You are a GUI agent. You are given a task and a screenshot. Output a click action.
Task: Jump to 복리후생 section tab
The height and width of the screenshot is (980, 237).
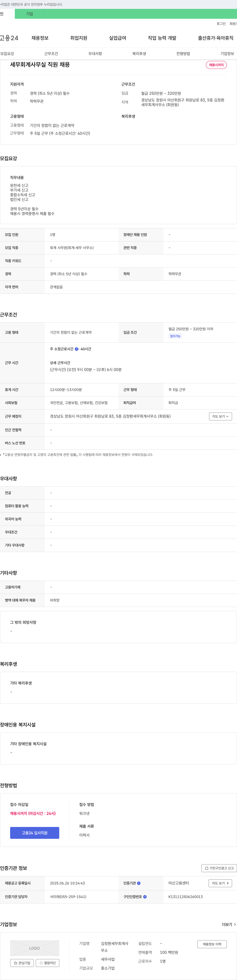[x=139, y=54]
